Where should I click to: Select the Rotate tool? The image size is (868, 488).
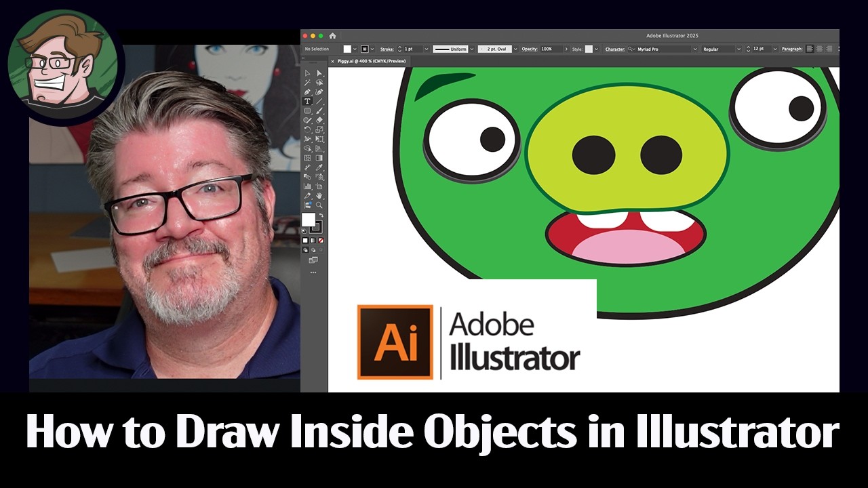(x=307, y=129)
